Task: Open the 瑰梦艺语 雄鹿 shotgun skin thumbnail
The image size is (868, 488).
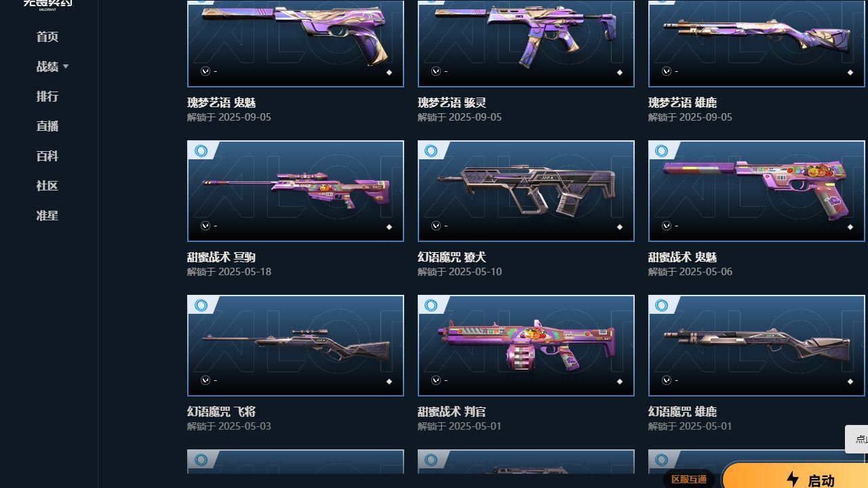Action: point(757,43)
